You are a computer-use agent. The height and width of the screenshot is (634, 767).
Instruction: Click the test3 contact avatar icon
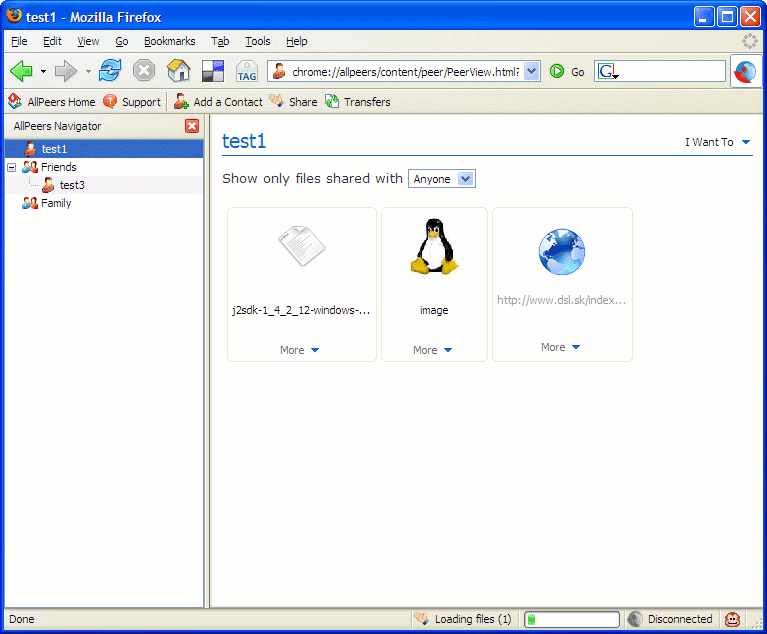point(47,184)
